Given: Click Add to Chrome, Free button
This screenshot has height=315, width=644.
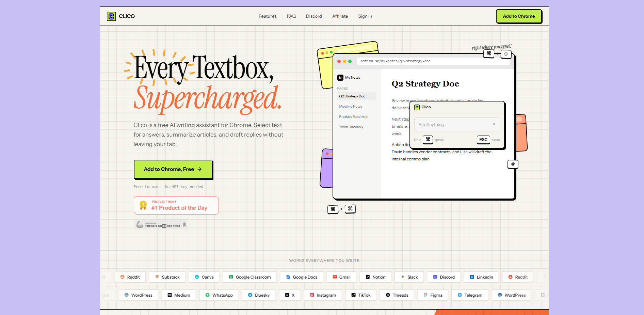Looking at the screenshot, I should pyautogui.click(x=173, y=169).
